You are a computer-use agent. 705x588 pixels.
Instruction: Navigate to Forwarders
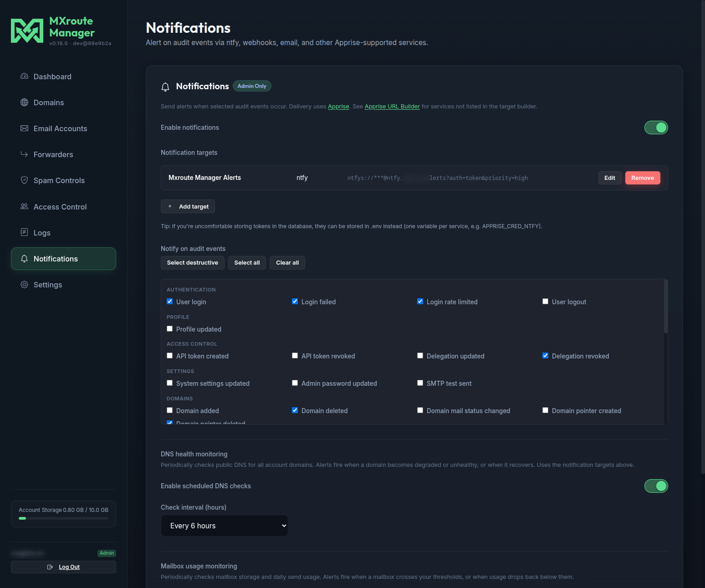(63, 154)
